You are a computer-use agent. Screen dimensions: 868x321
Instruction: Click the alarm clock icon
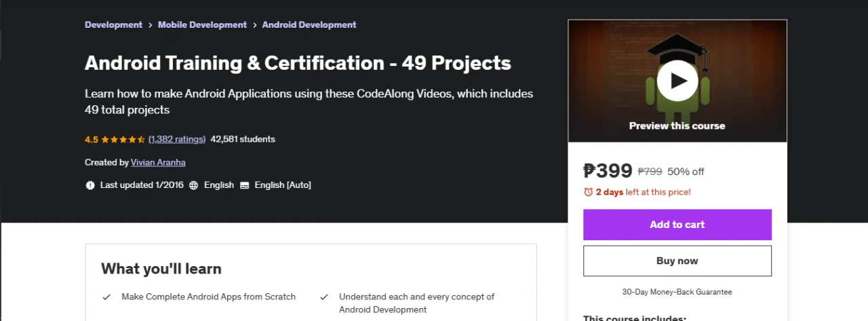tap(588, 192)
